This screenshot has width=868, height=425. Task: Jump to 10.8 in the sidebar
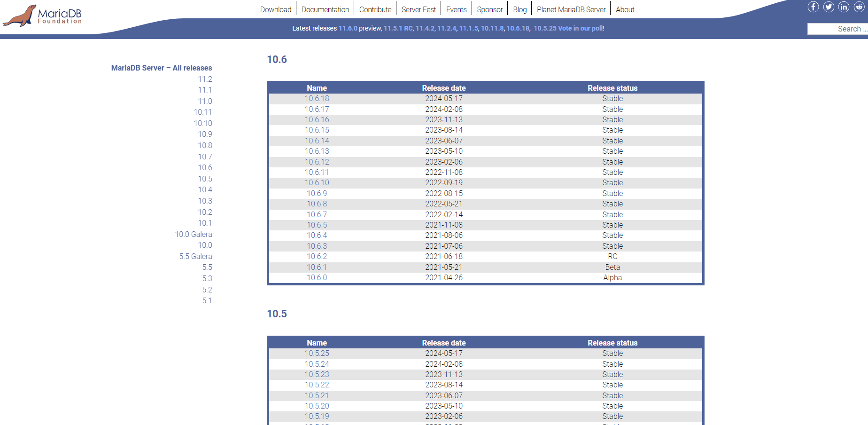click(x=205, y=145)
